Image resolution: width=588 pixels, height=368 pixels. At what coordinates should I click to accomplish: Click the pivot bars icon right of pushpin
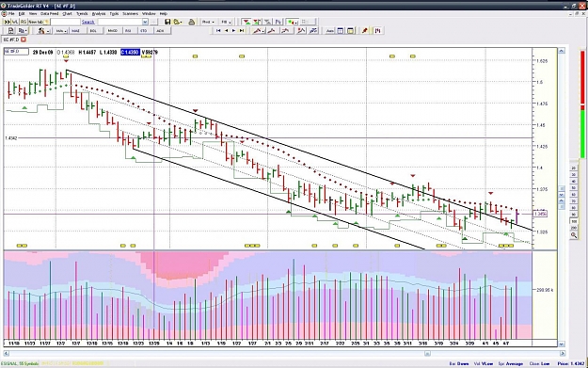tap(377, 31)
